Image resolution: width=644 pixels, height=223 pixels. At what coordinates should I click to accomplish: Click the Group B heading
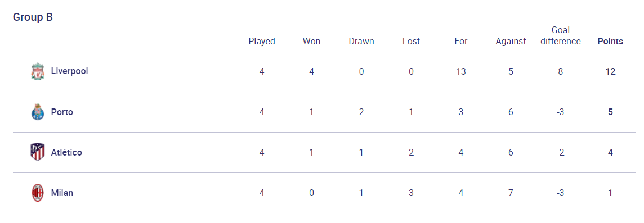[x=33, y=17]
